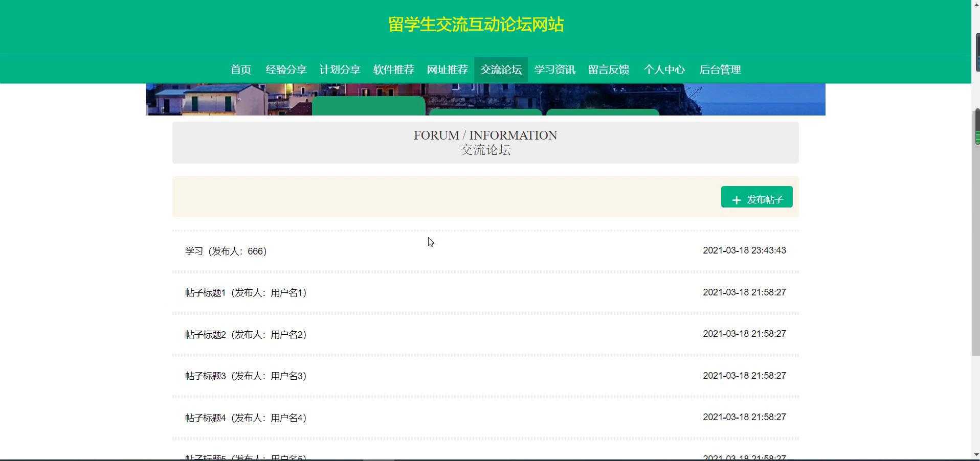Click the banner image of seaside houses
Image resolution: width=980 pixels, height=461 pixels.
coord(485,99)
